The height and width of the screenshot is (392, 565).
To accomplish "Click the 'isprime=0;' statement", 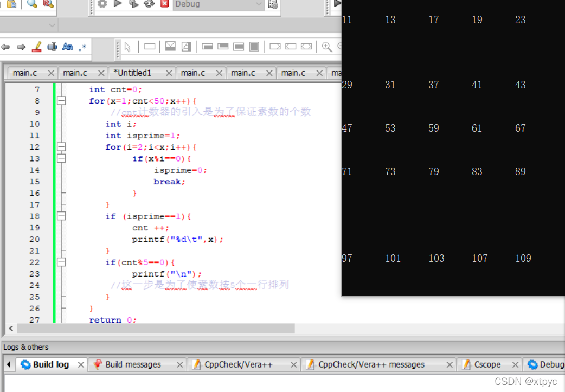I will (x=180, y=170).
